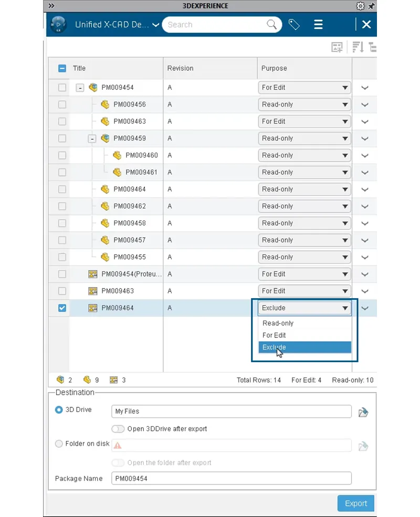Click the Package Name text field
The image size is (420, 517).
(231, 479)
